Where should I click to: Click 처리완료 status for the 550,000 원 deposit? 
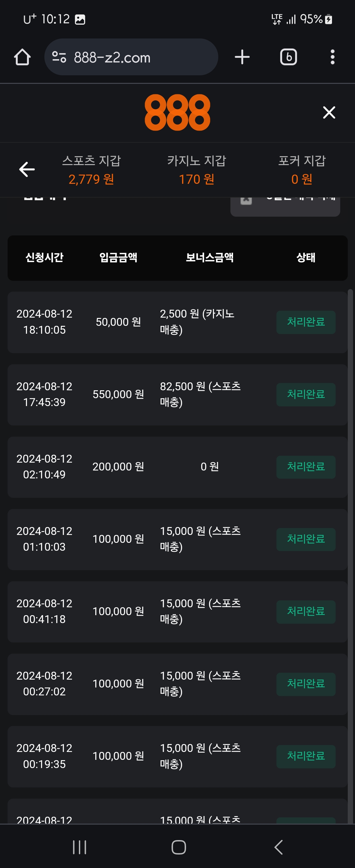click(305, 395)
